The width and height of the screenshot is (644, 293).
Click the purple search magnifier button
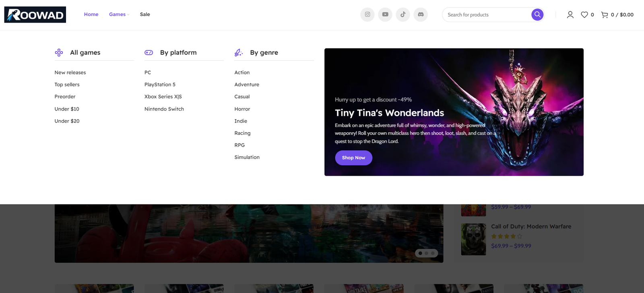pos(537,14)
